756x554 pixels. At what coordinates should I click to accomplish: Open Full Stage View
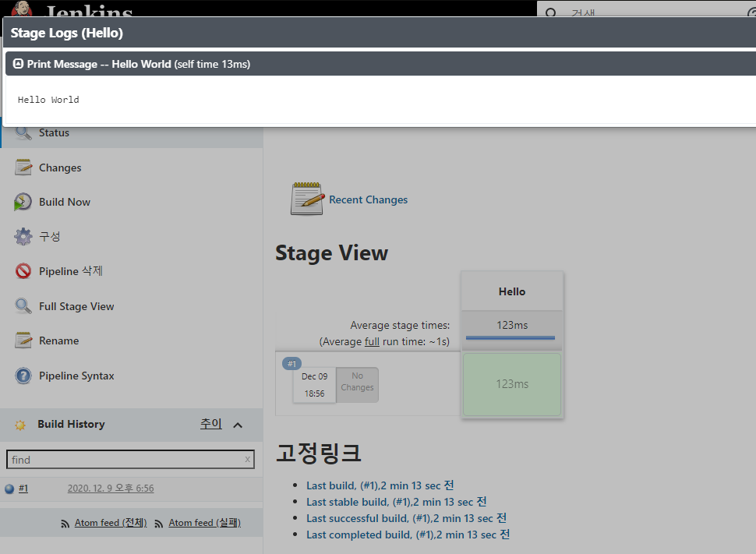(76, 306)
